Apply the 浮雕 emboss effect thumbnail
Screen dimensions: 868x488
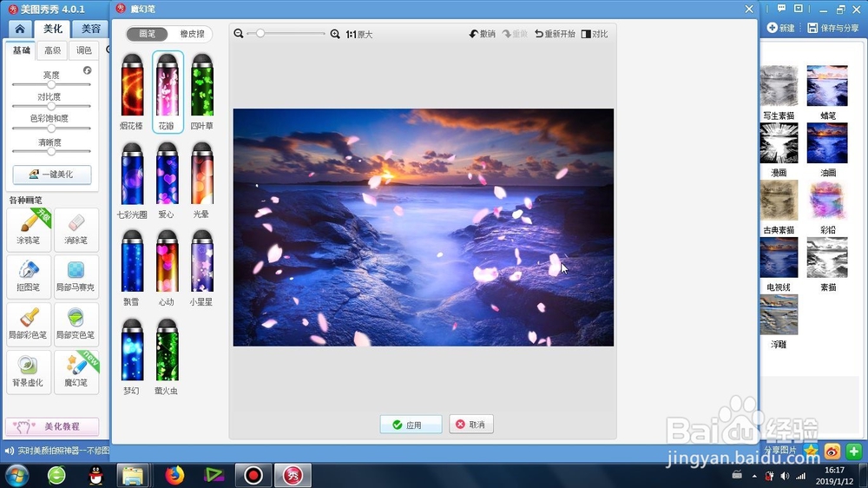(x=779, y=314)
